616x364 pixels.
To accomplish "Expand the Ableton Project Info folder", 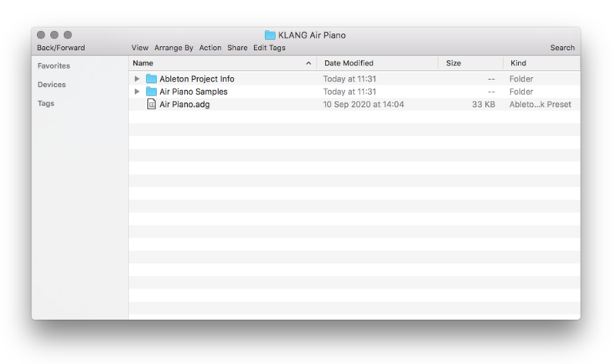I will click(137, 78).
